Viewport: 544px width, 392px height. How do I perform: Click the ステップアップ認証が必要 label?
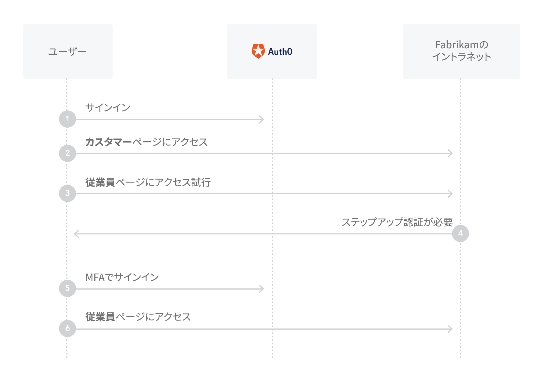point(397,222)
